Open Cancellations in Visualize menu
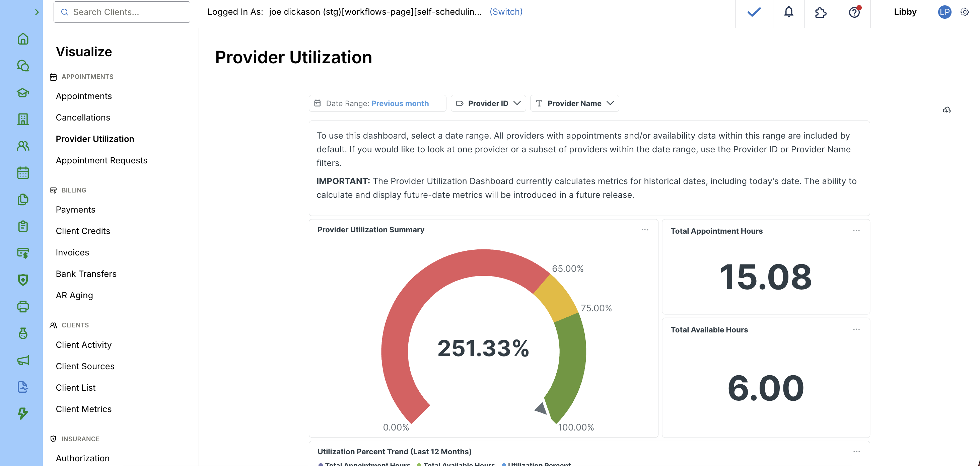980x466 pixels. (x=83, y=118)
